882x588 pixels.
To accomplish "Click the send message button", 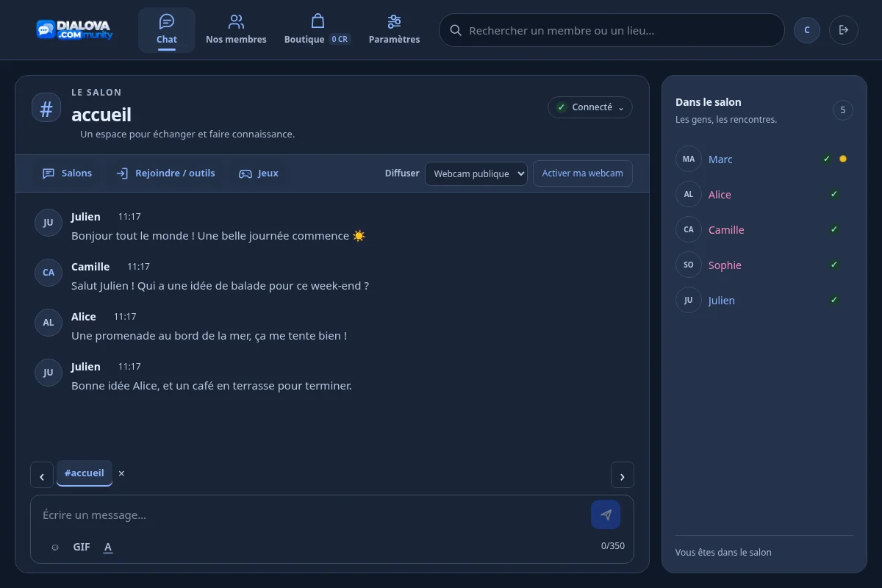I will coord(606,514).
